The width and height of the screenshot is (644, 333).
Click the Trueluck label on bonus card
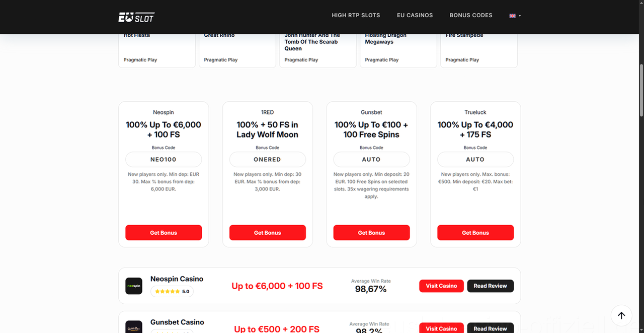[x=475, y=112]
